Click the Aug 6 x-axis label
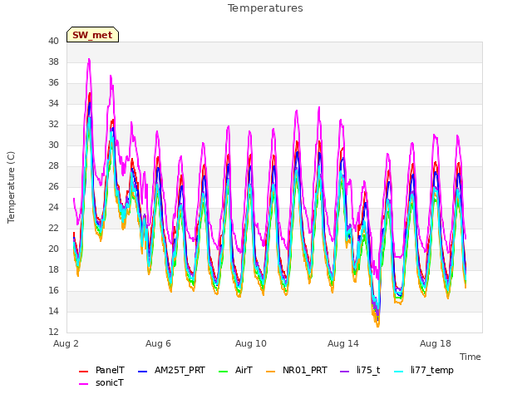Screen dimensions: 532x399 (x=158, y=343)
